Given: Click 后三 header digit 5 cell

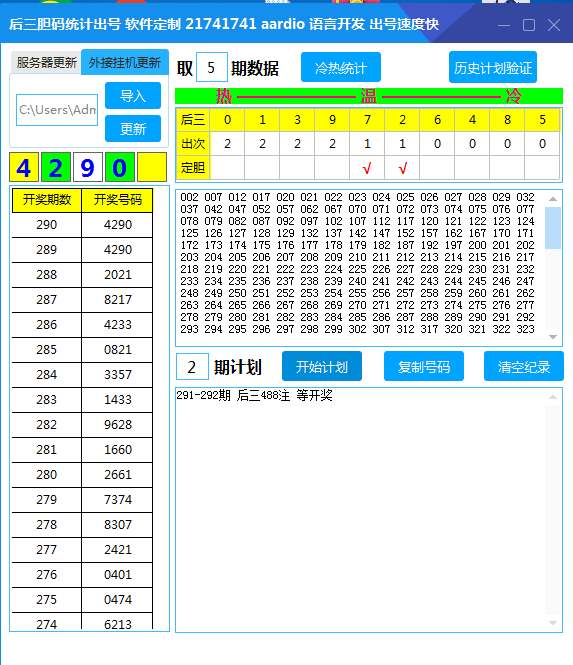Looking at the screenshot, I should click(542, 120).
